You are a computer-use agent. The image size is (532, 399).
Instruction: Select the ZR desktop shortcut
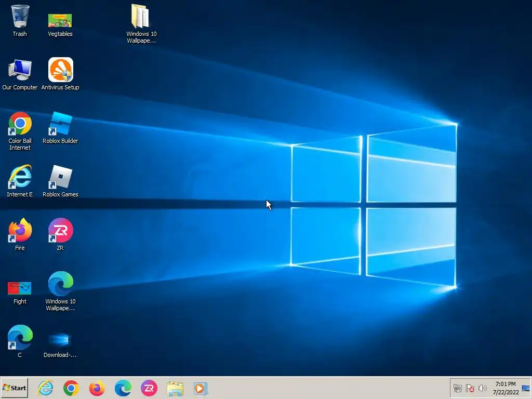tap(60, 234)
